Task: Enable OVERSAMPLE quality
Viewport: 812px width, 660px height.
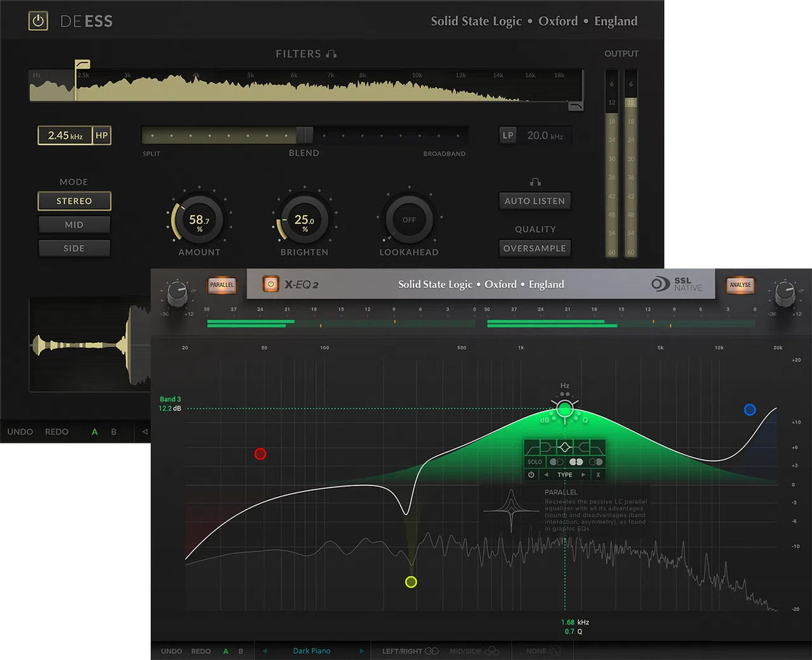Action: click(535, 248)
